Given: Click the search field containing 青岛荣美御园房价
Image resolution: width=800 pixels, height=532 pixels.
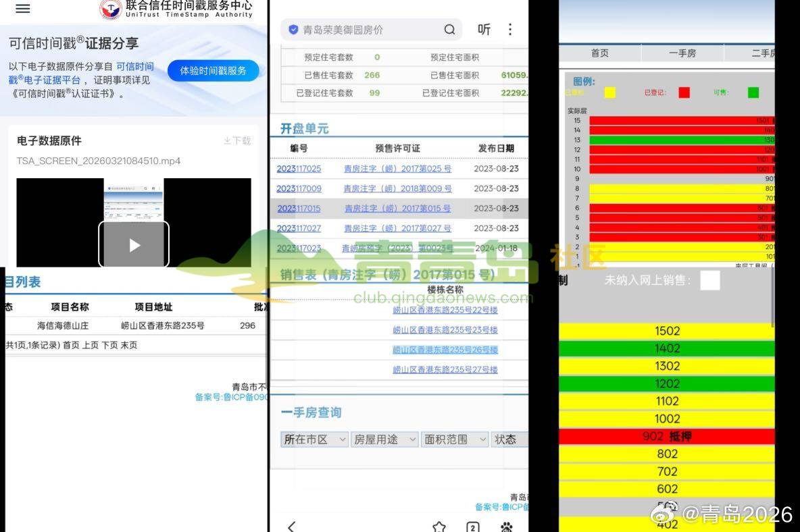Looking at the screenshot, I should point(371,30).
